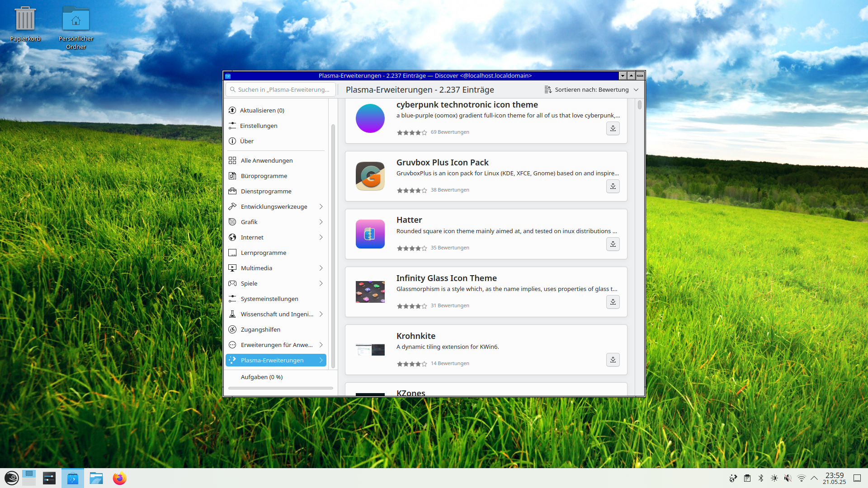Screen dimensions: 868x488
Task: Install the Krohnkite extension
Action: [x=613, y=360]
